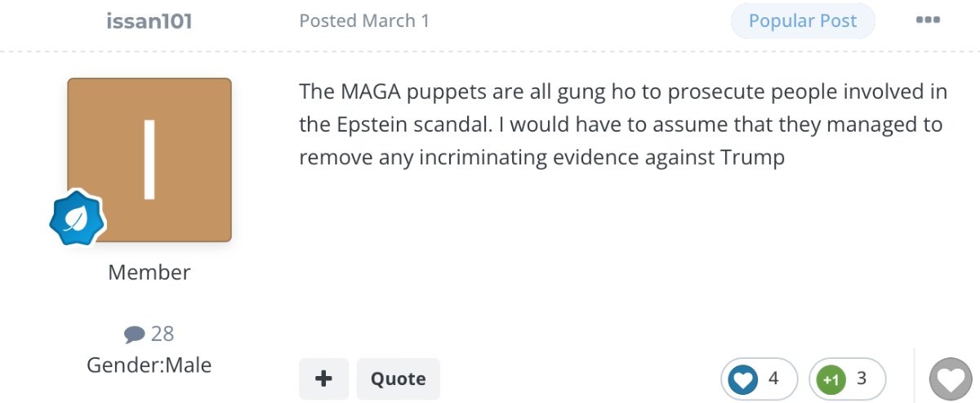Click the Gender:Male profile field
This screenshot has height=403, width=980.
pos(149,365)
